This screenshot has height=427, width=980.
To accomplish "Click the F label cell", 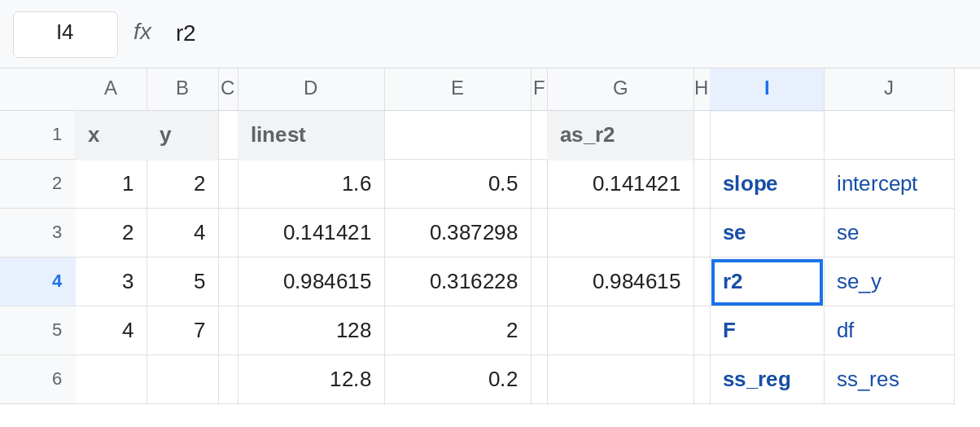I will click(x=767, y=330).
